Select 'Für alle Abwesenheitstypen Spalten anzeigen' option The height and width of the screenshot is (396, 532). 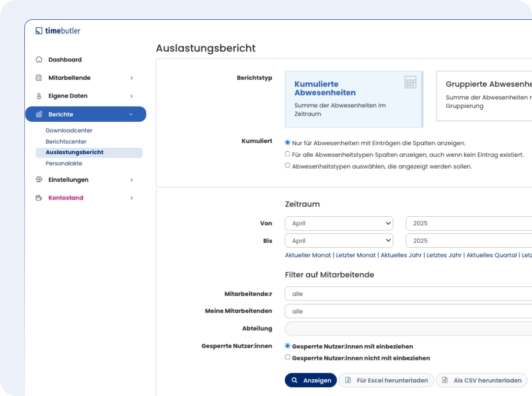(x=288, y=154)
